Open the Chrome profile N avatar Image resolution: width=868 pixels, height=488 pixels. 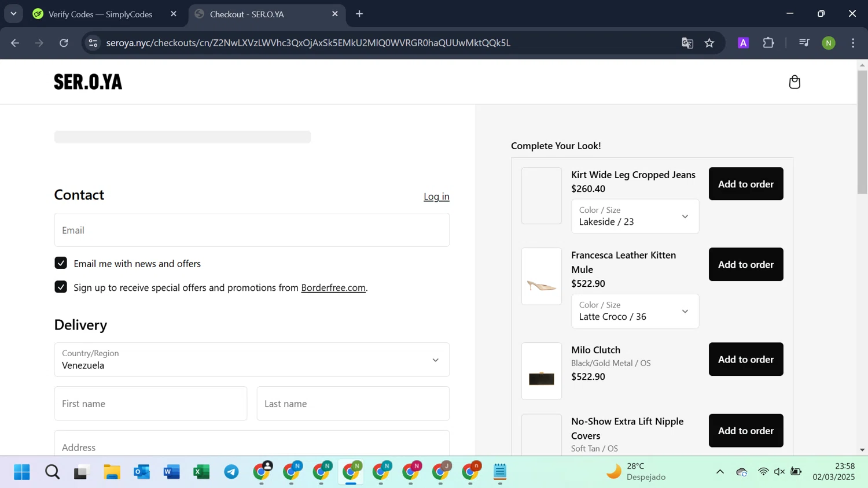click(829, 43)
